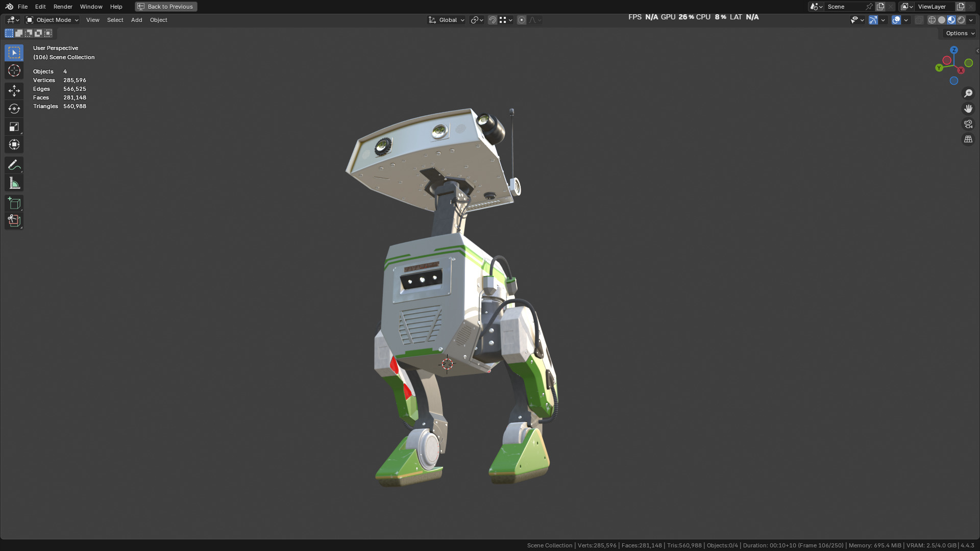This screenshot has width=980, height=551.
Task: Open Global transform orientation dropdown
Action: pyautogui.click(x=446, y=20)
